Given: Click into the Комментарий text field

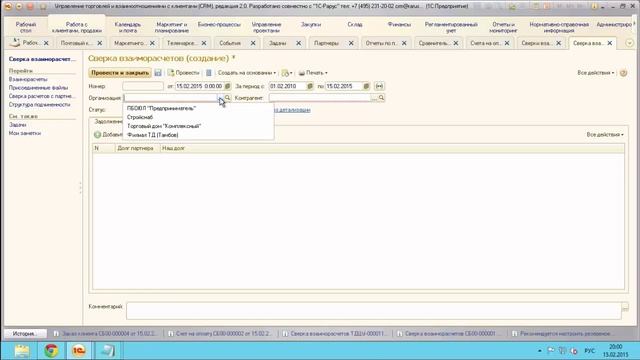Looking at the screenshot, I should (x=373, y=311).
